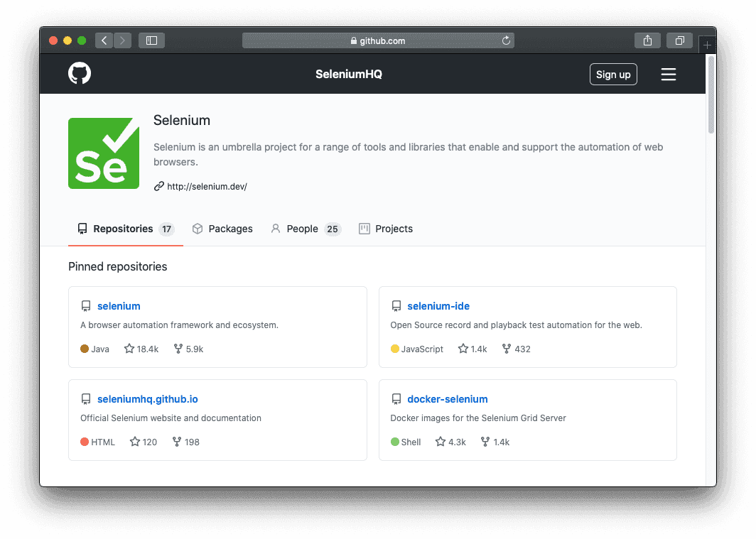Click star count on selenium repository

(141, 349)
